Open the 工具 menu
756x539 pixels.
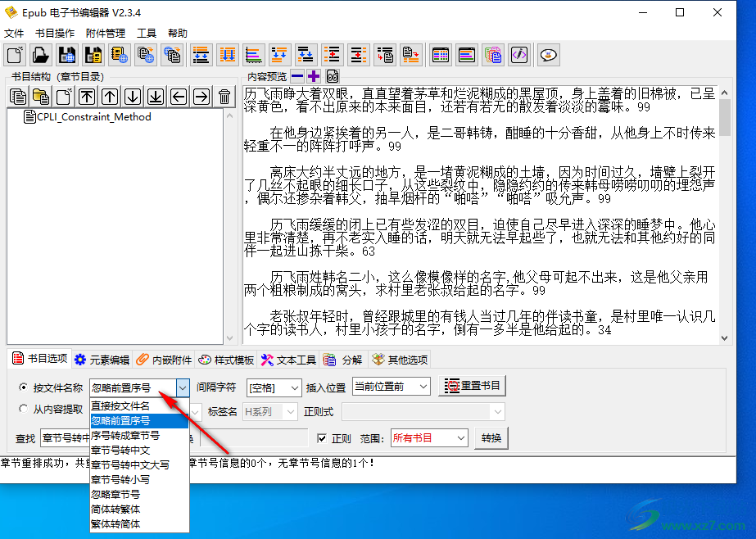(x=146, y=34)
